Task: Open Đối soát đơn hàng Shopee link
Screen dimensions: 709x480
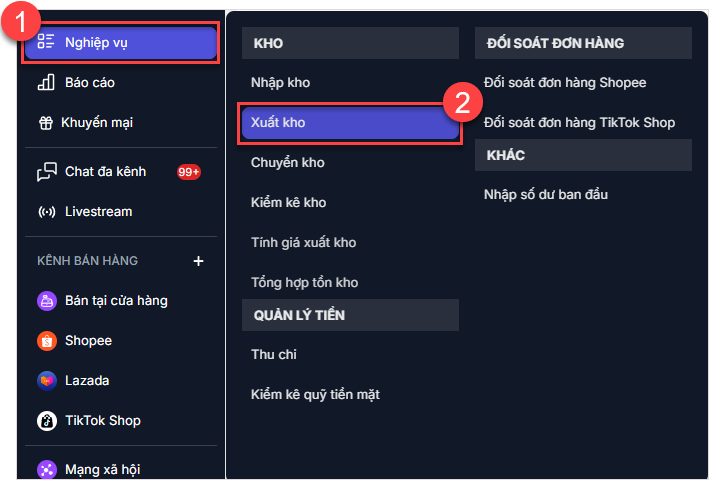Action: coord(565,82)
